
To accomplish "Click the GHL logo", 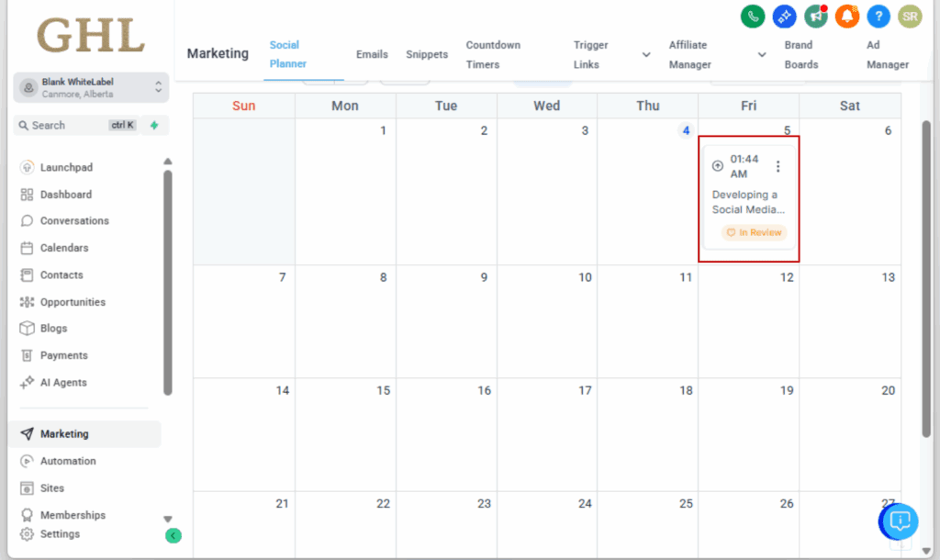I will pyautogui.click(x=91, y=35).
